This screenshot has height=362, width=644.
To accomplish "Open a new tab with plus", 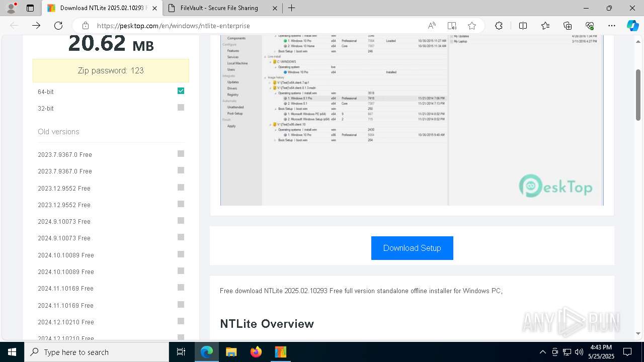I will pyautogui.click(x=292, y=8).
